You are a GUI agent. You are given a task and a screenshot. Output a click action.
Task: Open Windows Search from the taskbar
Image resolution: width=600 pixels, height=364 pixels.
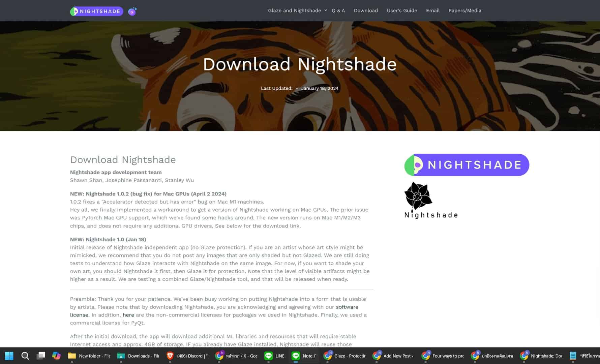[x=25, y=356]
